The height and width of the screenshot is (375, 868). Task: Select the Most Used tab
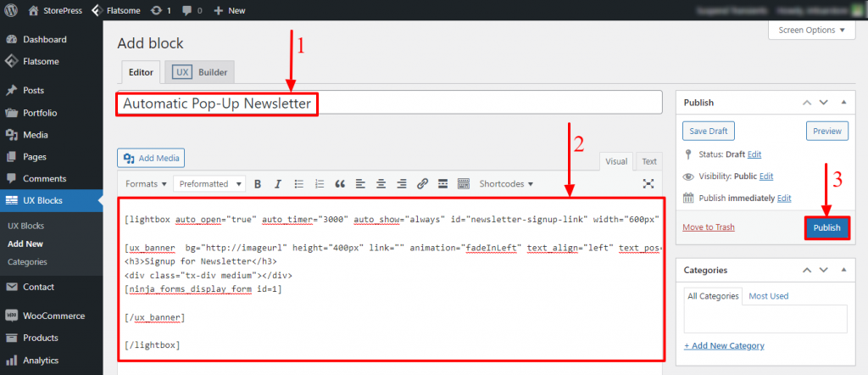(768, 296)
